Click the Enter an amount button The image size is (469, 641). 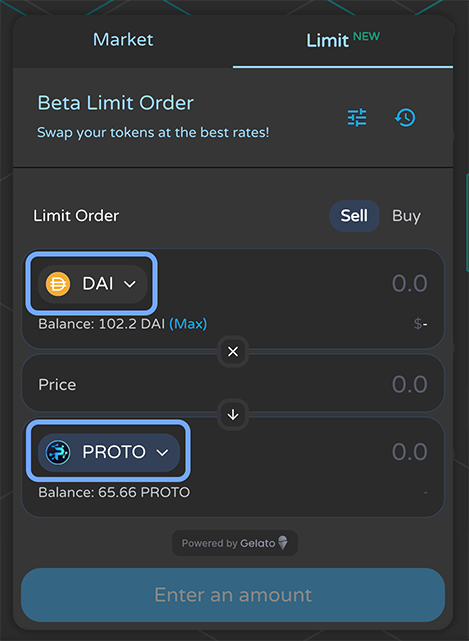coord(233,595)
